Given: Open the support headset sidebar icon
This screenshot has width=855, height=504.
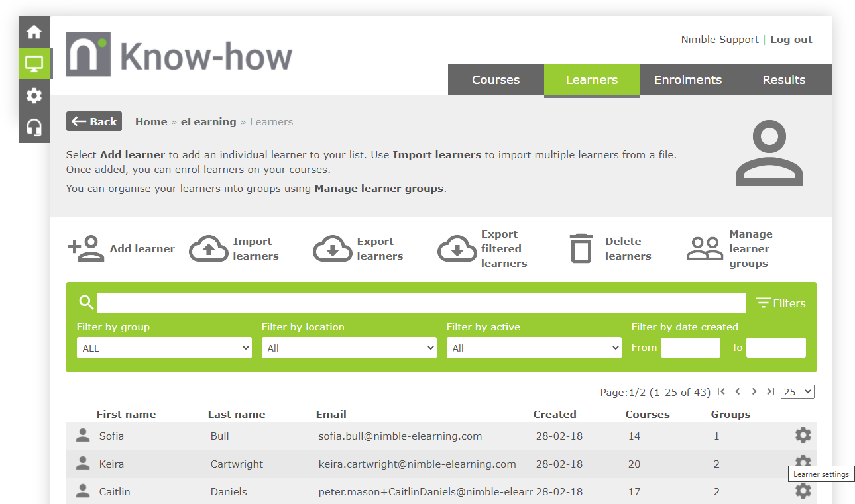Looking at the screenshot, I should 34,127.
